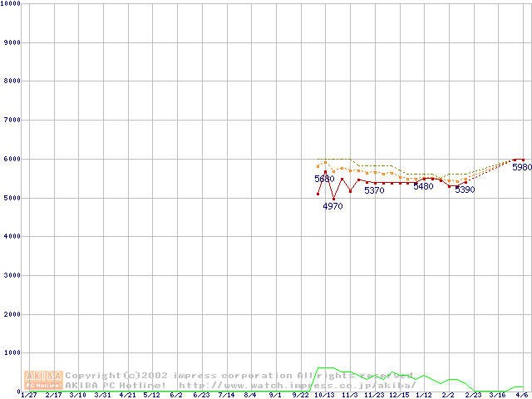Screen dimensions: 532x399
Task: Click the 10000 y-axis value label
Action: (x=12, y=3)
